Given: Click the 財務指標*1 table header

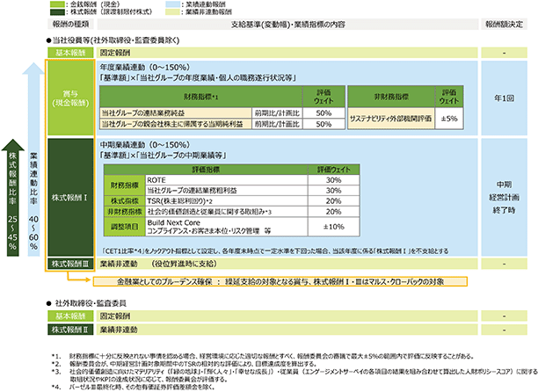Looking at the screenshot, I should coord(201,97).
